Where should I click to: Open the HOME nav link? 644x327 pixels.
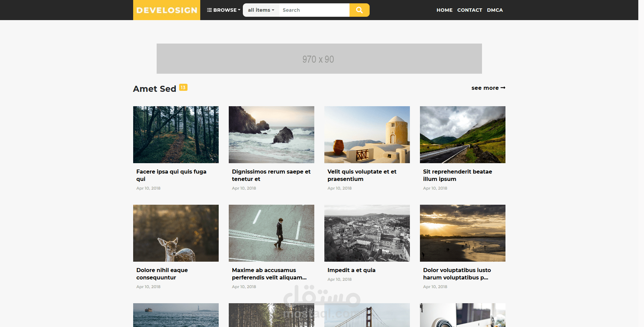pyautogui.click(x=444, y=10)
